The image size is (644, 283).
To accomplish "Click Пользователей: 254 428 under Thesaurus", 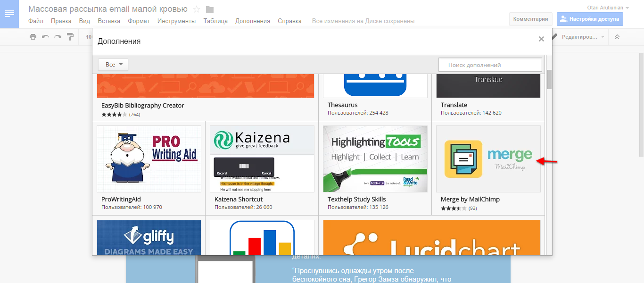I will [358, 113].
